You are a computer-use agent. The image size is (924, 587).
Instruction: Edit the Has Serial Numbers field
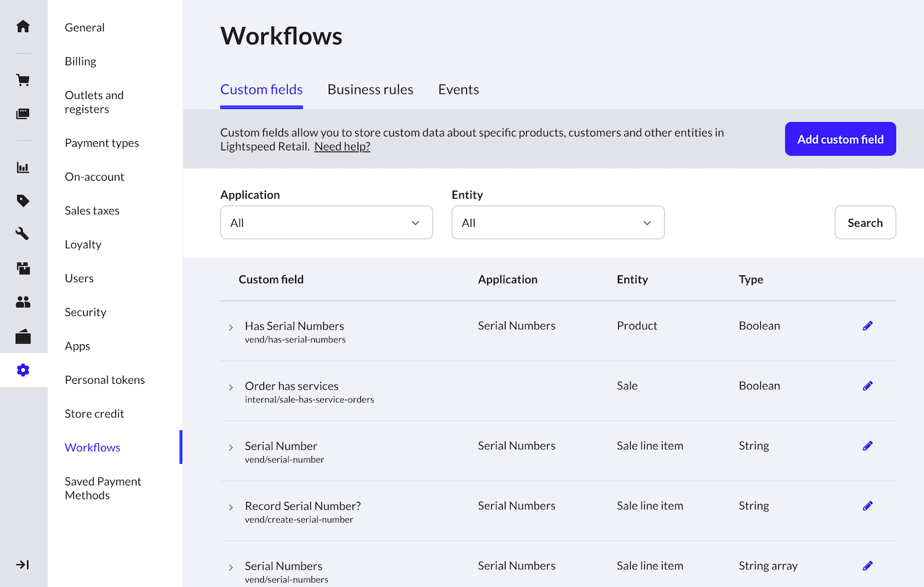coord(867,326)
